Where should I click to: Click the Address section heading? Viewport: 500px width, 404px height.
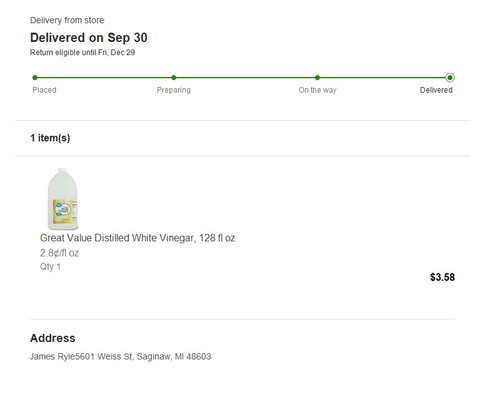point(53,338)
